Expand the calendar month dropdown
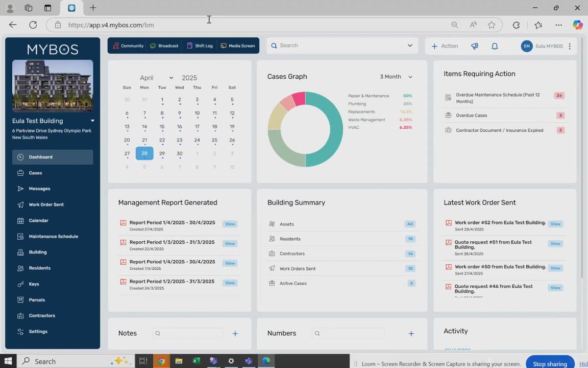 click(x=156, y=78)
